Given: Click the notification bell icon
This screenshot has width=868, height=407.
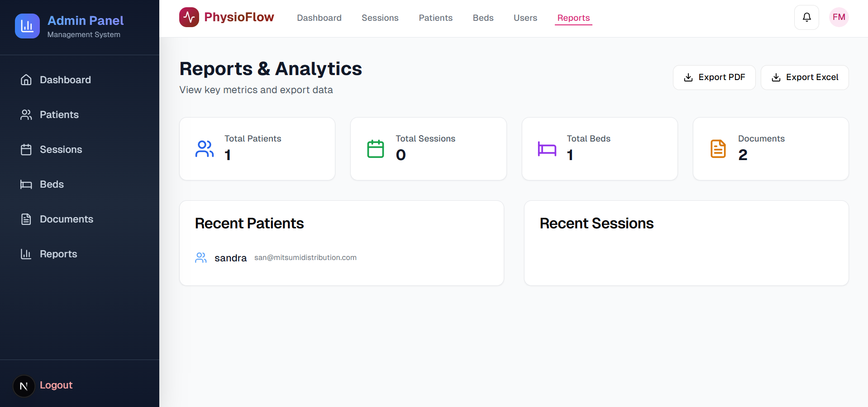Looking at the screenshot, I should (806, 17).
